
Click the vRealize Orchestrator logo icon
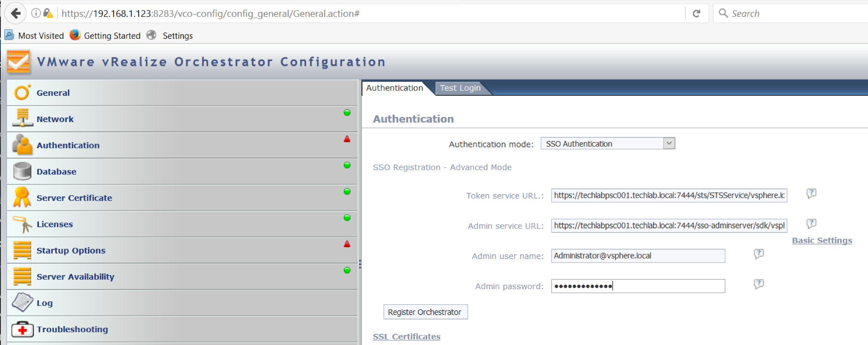[19, 62]
